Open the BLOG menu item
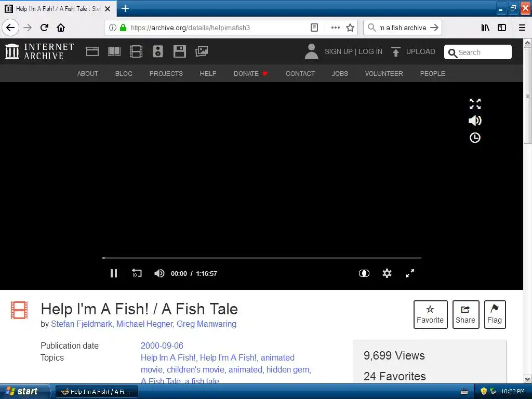This screenshot has height=399, width=532. click(124, 74)
